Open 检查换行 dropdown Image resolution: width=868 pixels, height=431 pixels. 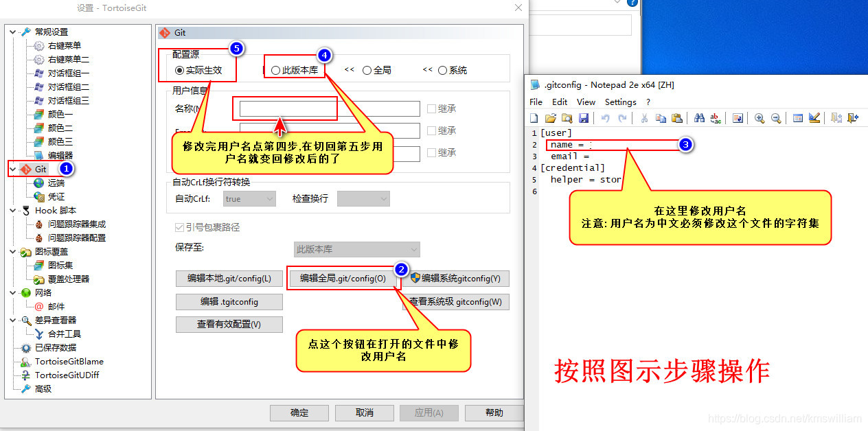point(363,199)
